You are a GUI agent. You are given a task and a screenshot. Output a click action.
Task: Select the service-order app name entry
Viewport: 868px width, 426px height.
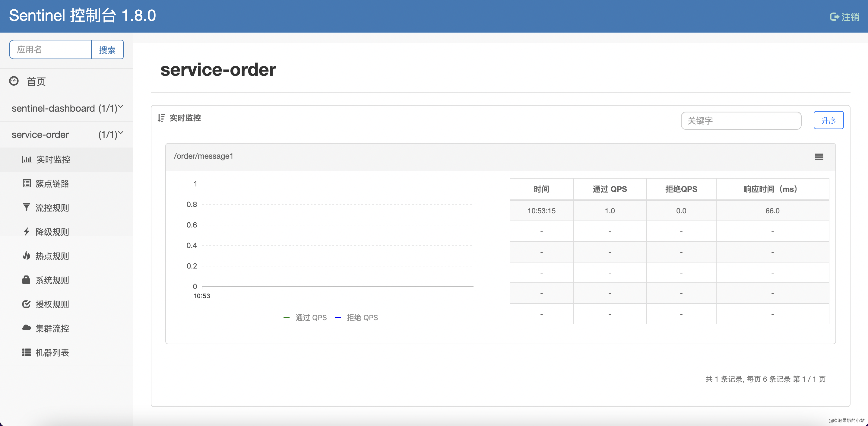tap(40, 135)
